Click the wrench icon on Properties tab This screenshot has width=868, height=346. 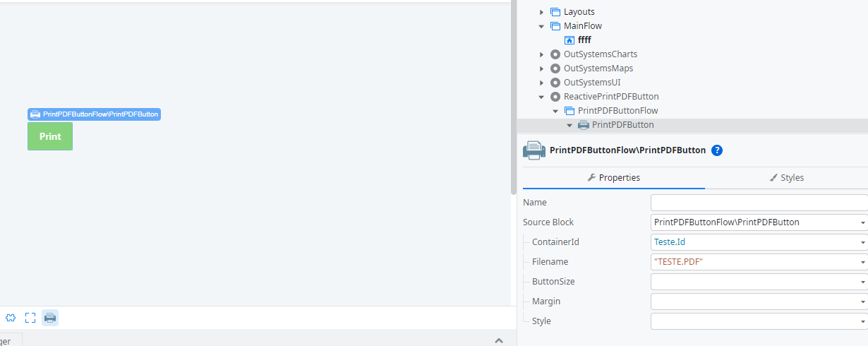pos(591,178)
